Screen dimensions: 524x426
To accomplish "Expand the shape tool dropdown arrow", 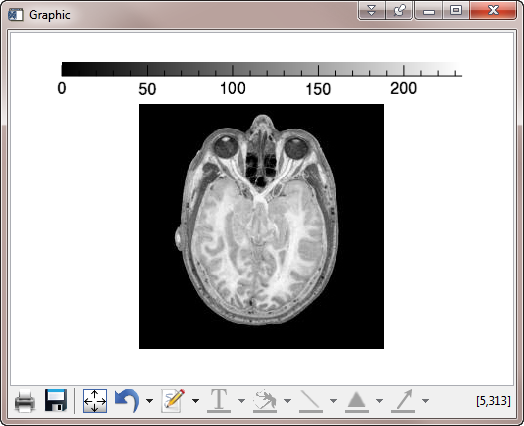I will point(379,401).
